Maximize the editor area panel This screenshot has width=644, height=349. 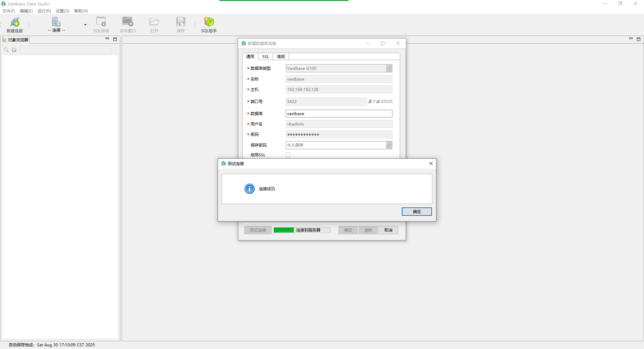[639, 39]
